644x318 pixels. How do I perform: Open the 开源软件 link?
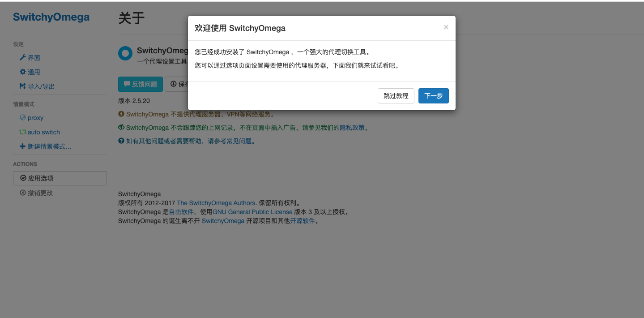point(303,221)
